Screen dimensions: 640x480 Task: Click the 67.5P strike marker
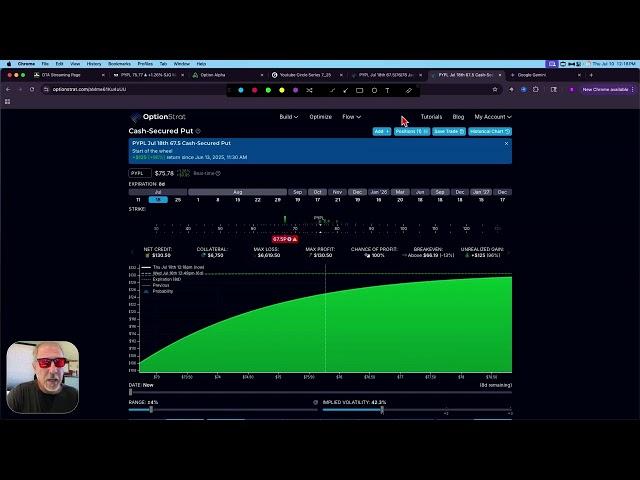(284, 239)
